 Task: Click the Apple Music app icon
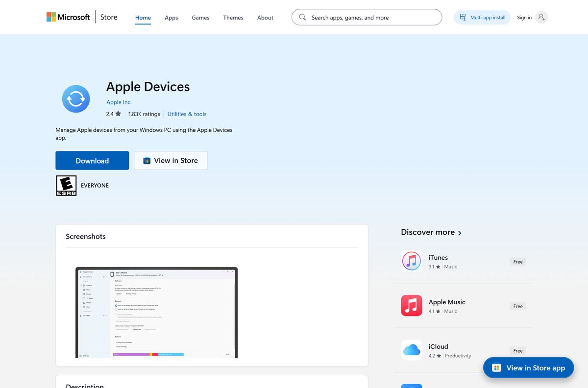pos(412,306)
